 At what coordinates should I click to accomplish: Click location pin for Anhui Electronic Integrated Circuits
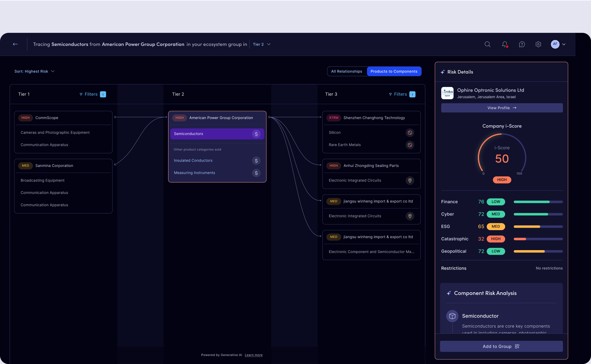(410, 181)
